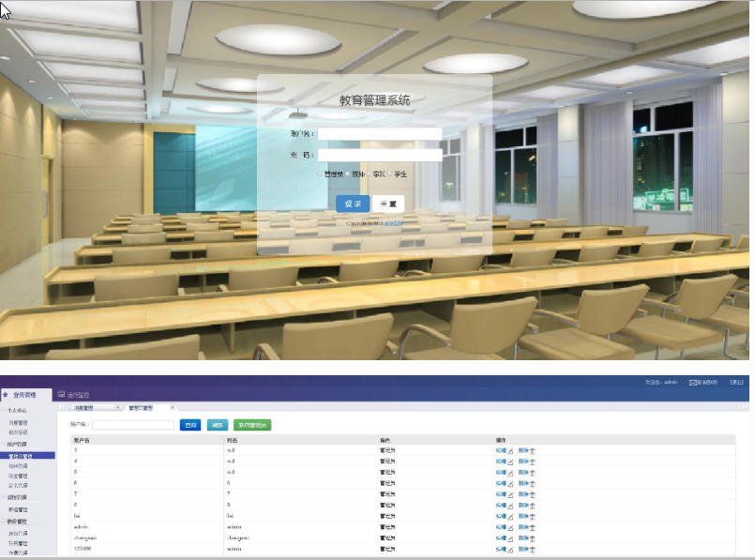
Task: Click the delete trash icon for account bai
Action: (x=532, y=517)
